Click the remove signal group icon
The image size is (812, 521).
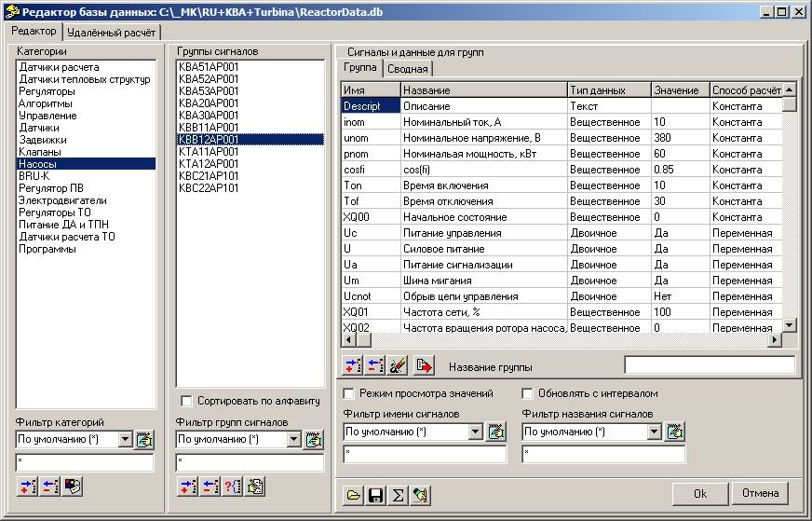click(209, 486)
